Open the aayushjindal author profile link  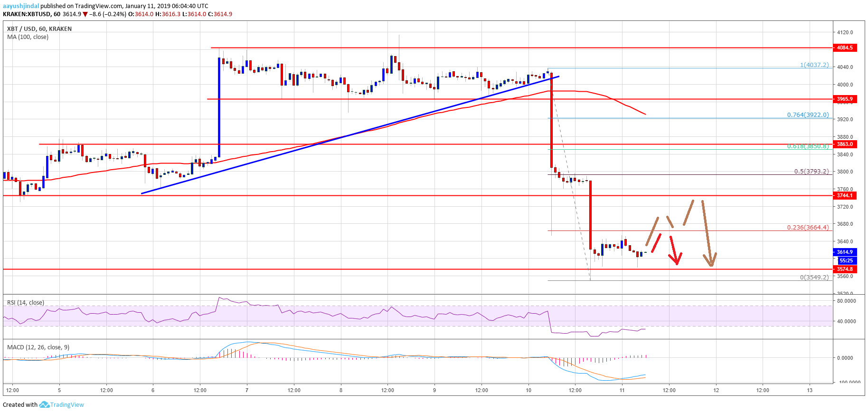coord(21,6)
